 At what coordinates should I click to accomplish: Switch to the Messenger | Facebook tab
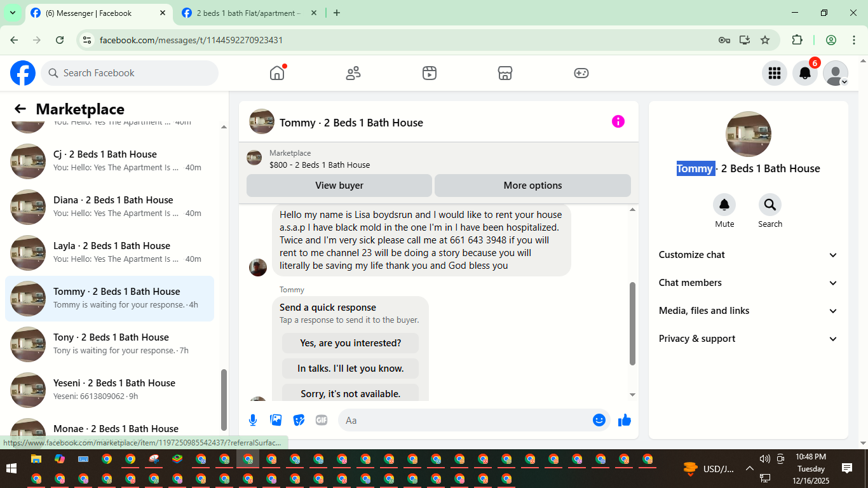click(x=98, y=13)
